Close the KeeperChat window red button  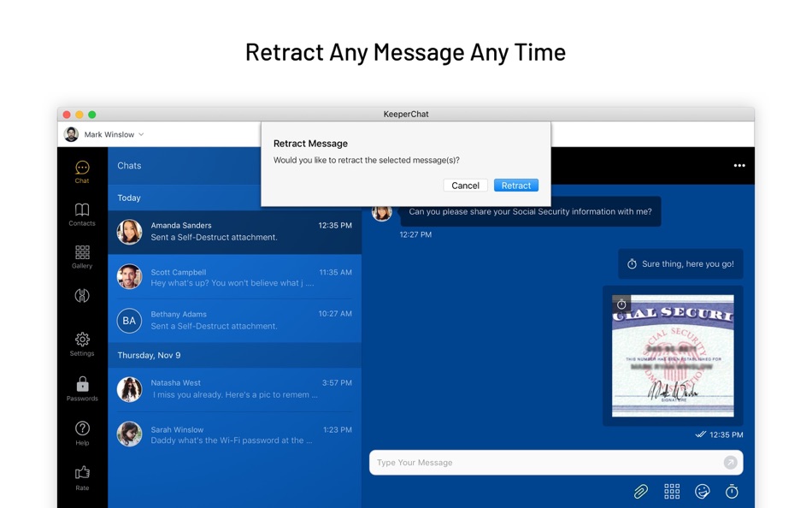coord(67,114)
